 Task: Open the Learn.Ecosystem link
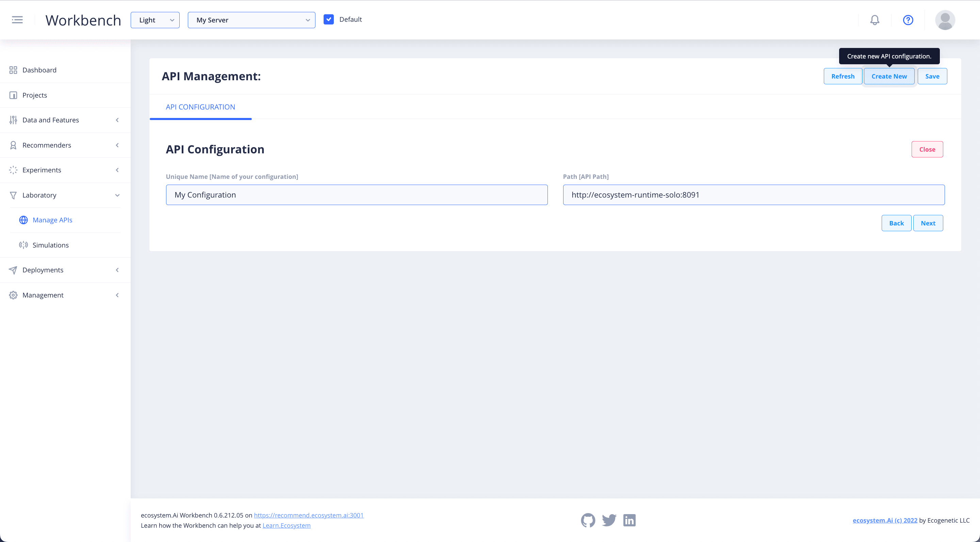coord(287,525)
